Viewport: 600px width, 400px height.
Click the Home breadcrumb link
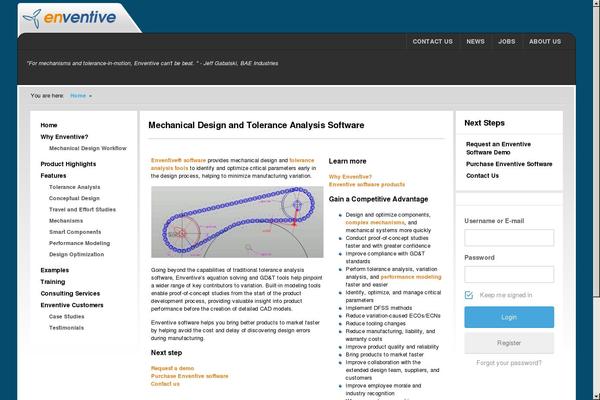click(x=78, y=96)
